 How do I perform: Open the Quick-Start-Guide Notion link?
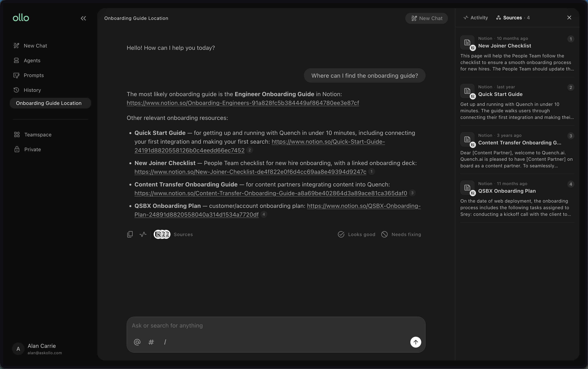tap(328, 141)
